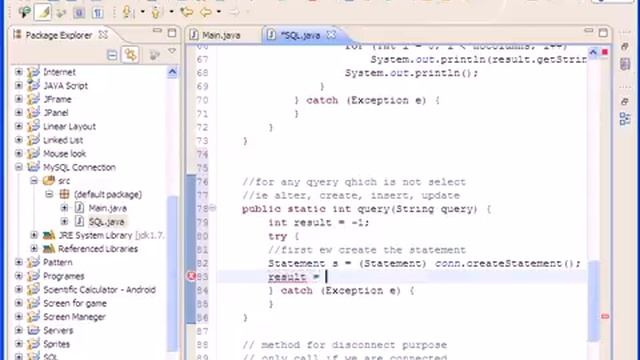The height and width of the screenshot is (360, 640).
Task: Minimize the editor area
Action: click(588, 31)
